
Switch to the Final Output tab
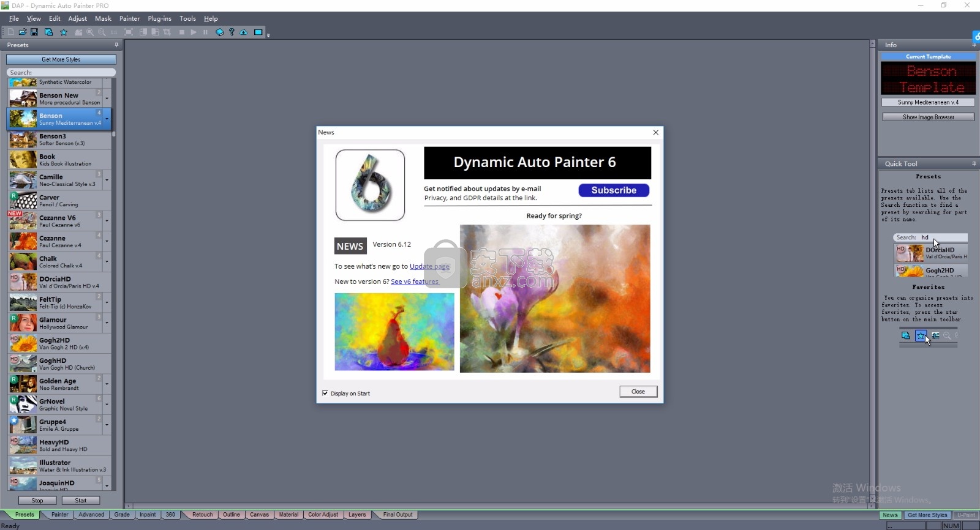398,515
